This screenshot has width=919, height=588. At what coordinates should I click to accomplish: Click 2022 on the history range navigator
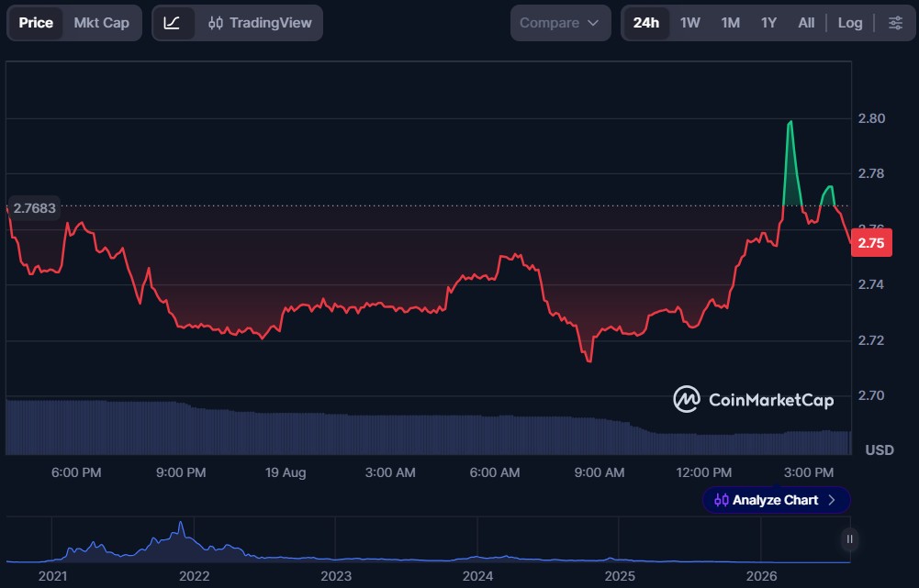point(194,576)
